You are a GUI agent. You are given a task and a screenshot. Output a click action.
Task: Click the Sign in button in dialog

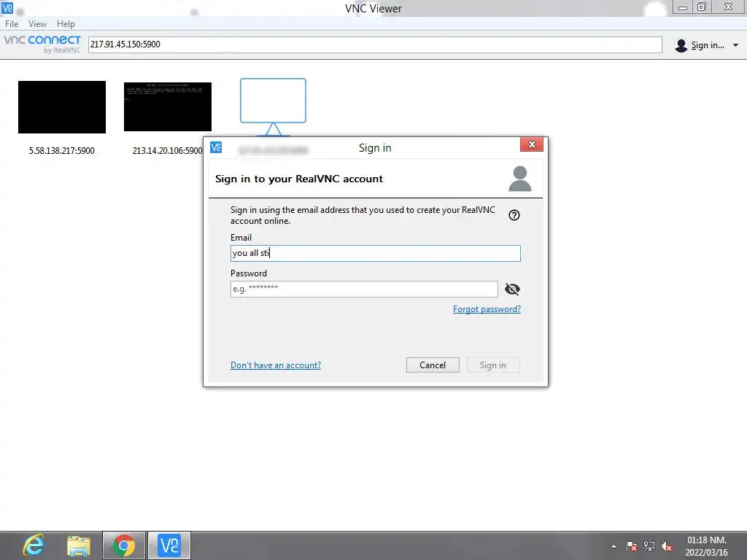coord(493,365)
